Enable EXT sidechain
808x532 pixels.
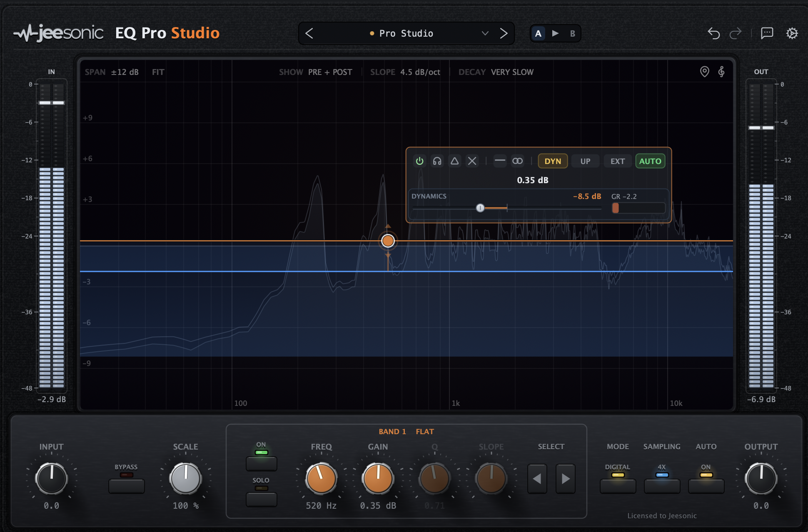coord(618,161)
